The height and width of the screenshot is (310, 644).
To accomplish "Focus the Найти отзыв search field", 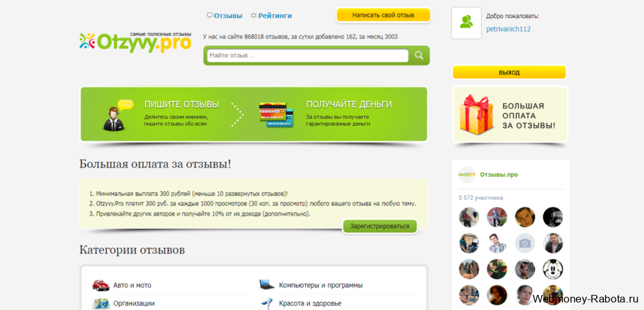I will [x=307, y=56].
